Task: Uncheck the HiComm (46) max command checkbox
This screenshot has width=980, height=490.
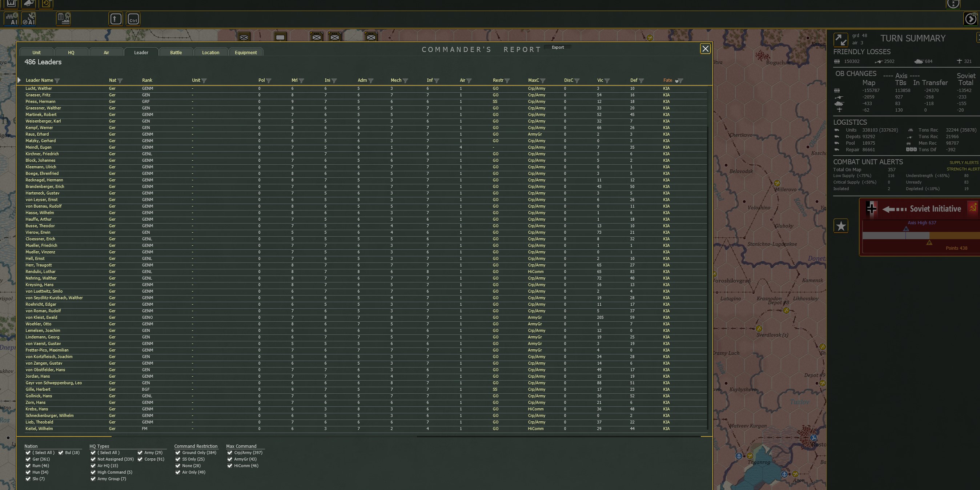Action: click(x=230, y=466)
